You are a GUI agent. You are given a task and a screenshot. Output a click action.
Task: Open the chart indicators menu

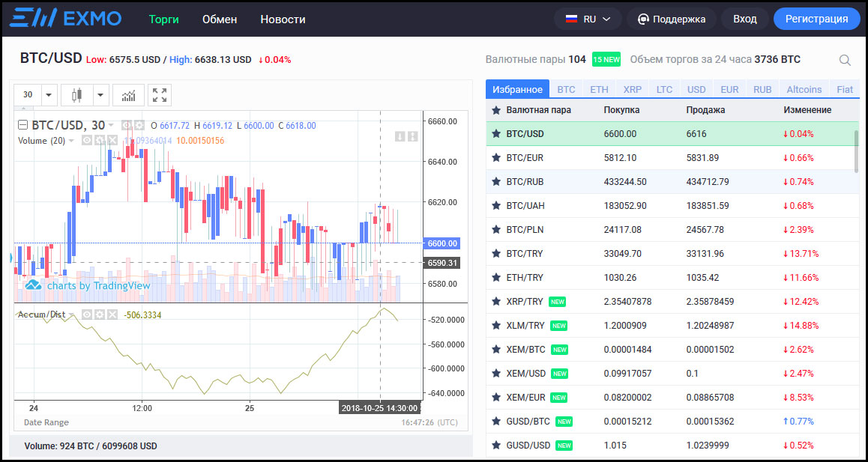click(129, 95)
